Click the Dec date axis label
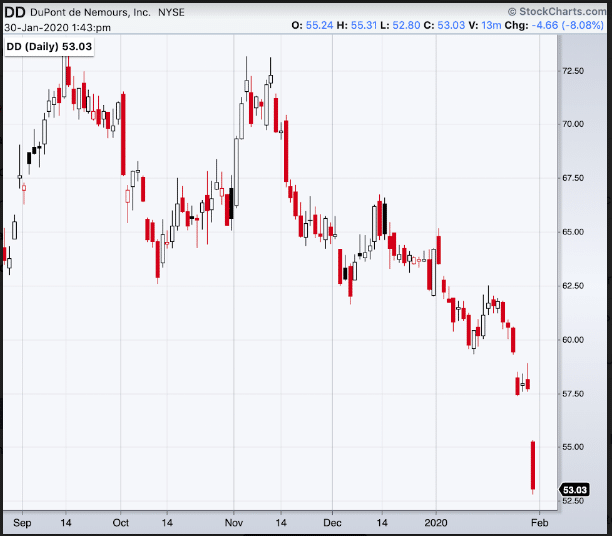Image resolution: width=612 pixels, height=536 pixels. tap(332, 523)
